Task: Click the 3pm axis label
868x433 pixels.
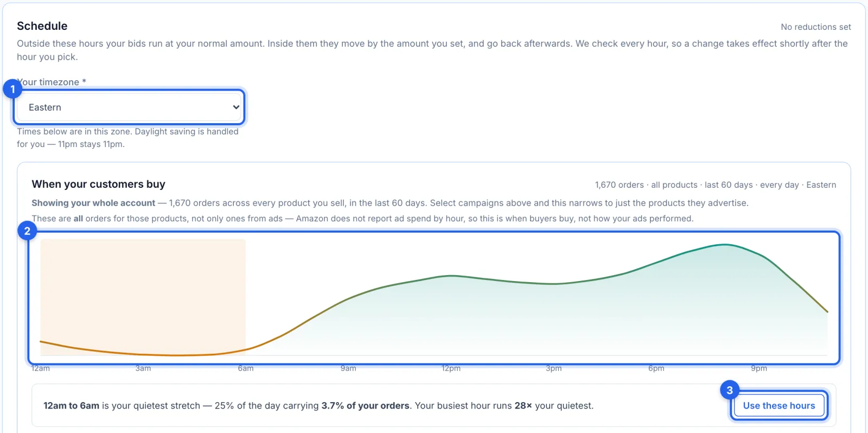Action: (x=553, y=368)
